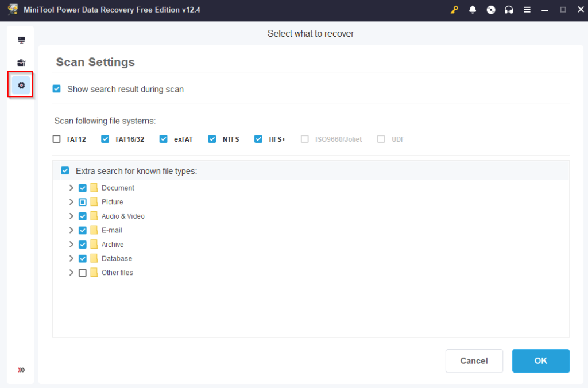Open the Scan Settings gear icon
Screen dimensions: 588x388
21,86
